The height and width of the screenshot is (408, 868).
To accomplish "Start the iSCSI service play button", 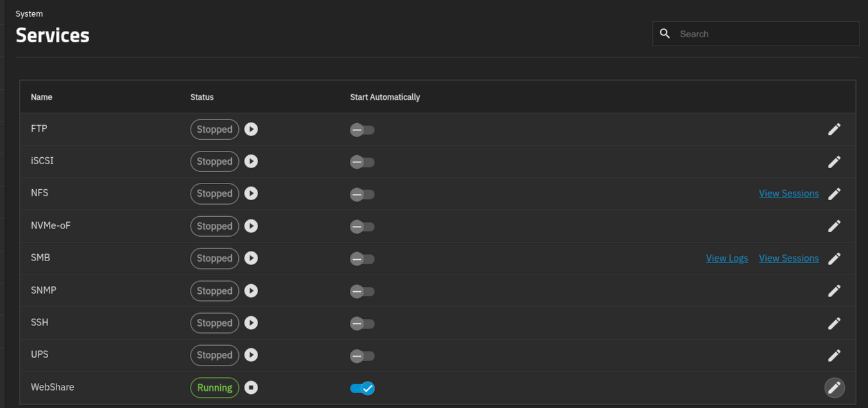I will tap(251, 162).
